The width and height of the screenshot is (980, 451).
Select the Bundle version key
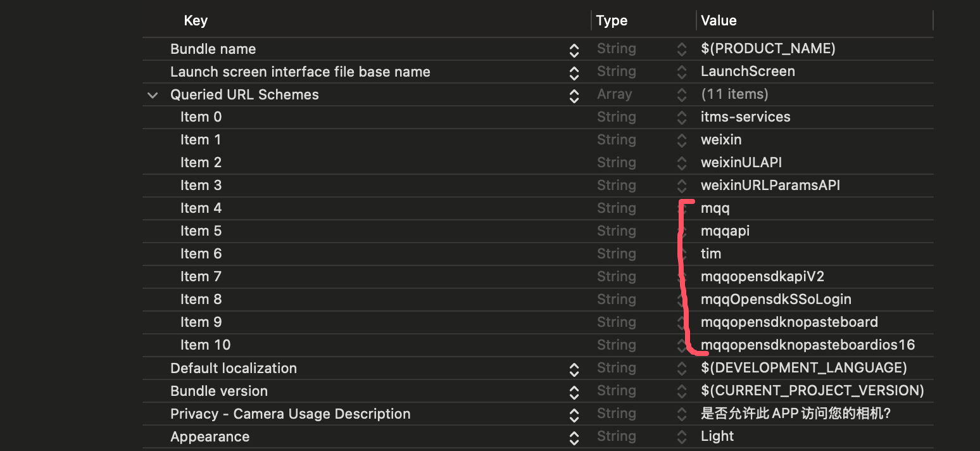point(219,391)
